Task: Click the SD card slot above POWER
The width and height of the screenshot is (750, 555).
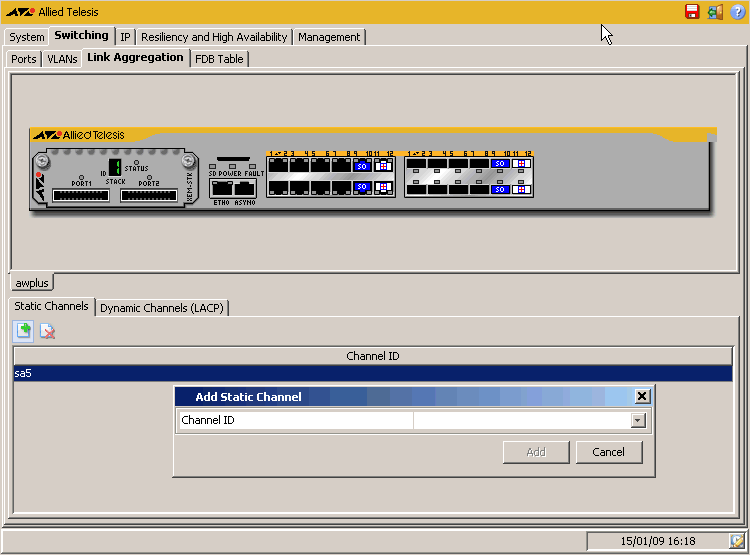Action: (233, 159)
